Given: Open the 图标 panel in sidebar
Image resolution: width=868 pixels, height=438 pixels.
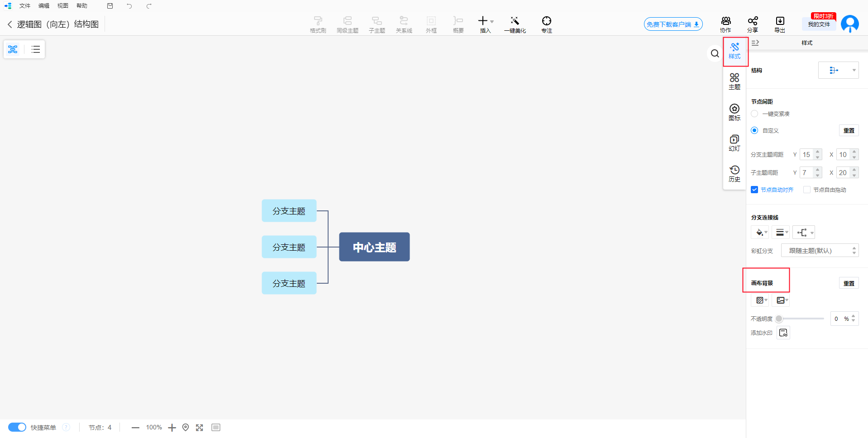Looking at the screenshot, I should [734, 112].
